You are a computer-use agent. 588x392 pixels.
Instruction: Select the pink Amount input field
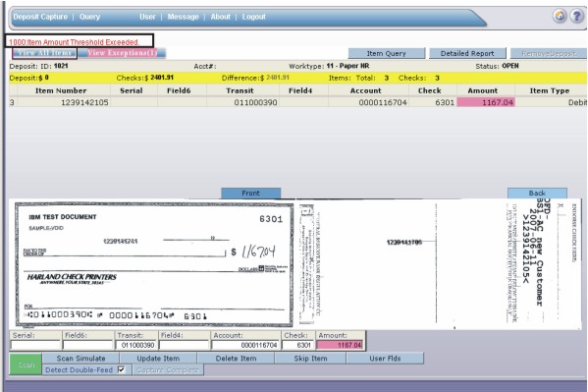click(x=340, y=345)
